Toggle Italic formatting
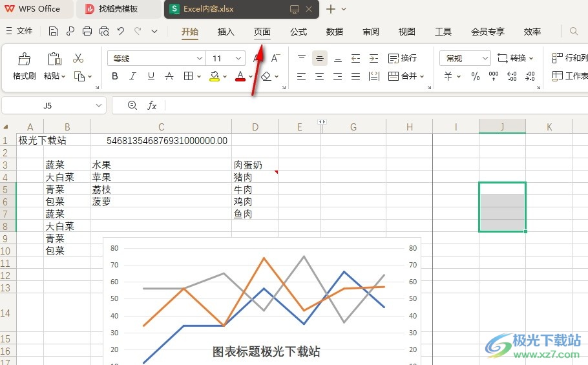588x365 pixels. (133, 76)
